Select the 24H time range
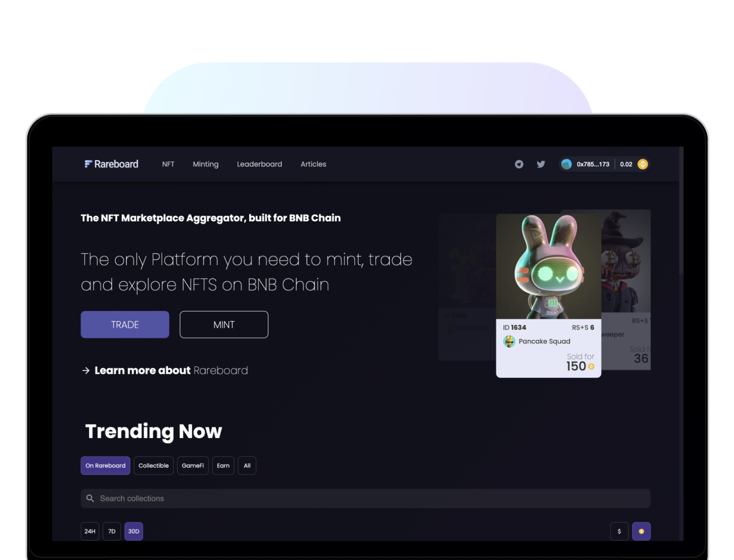Screen dimensions: 734x560 click(x=90, y=531)
